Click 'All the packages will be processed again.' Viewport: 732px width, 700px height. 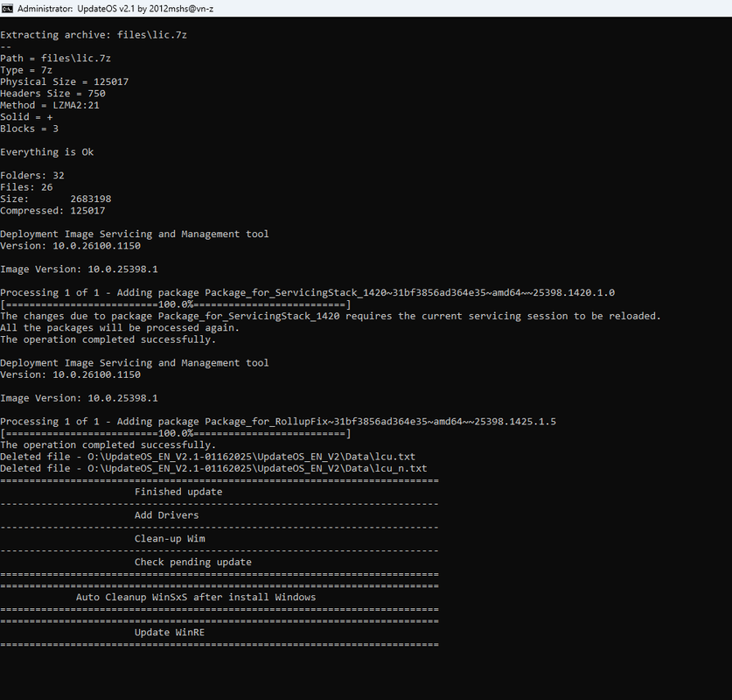(x=120, y=328)
